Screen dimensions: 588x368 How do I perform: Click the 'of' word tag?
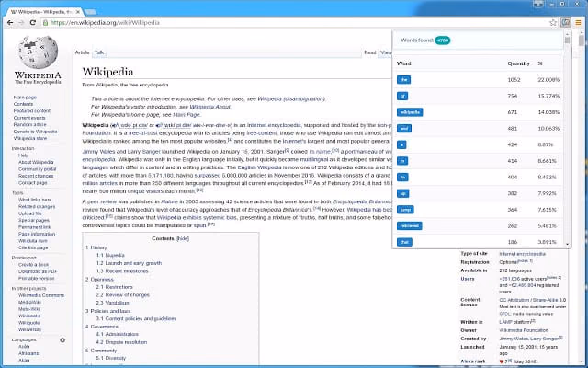402,96
